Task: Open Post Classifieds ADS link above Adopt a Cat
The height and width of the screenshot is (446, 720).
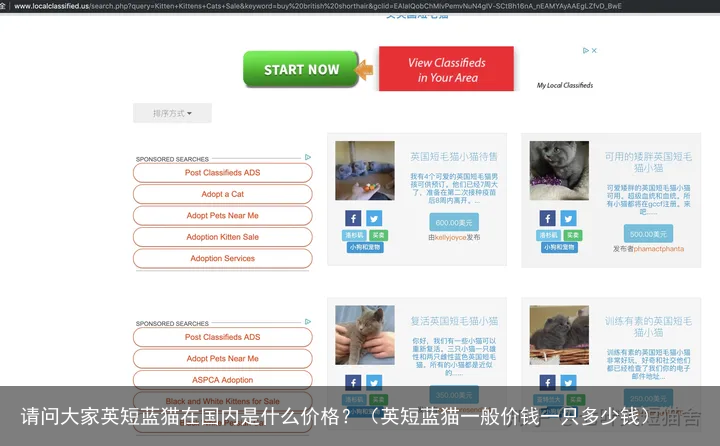Action: point(223,173)
